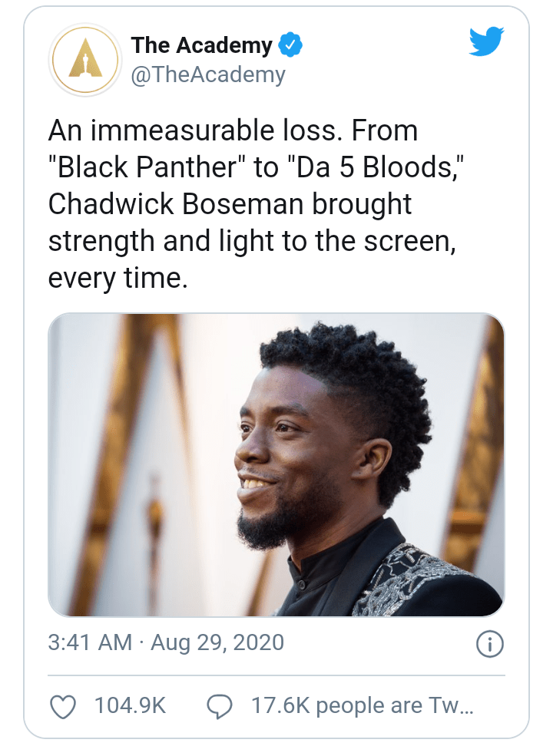Like the tweet with the heart icon
Screen dimensions: 553x756
63,707
